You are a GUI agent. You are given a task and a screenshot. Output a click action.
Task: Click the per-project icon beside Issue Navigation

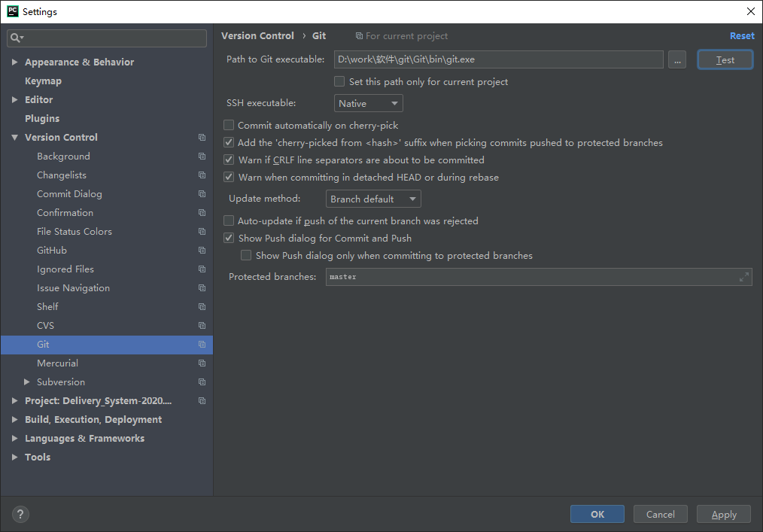(x=202, y=287)
